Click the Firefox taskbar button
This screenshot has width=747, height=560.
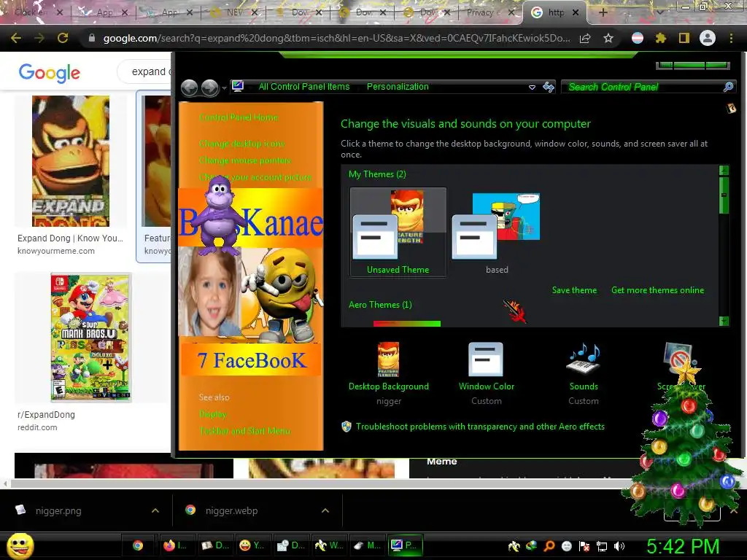coord(175,545)
